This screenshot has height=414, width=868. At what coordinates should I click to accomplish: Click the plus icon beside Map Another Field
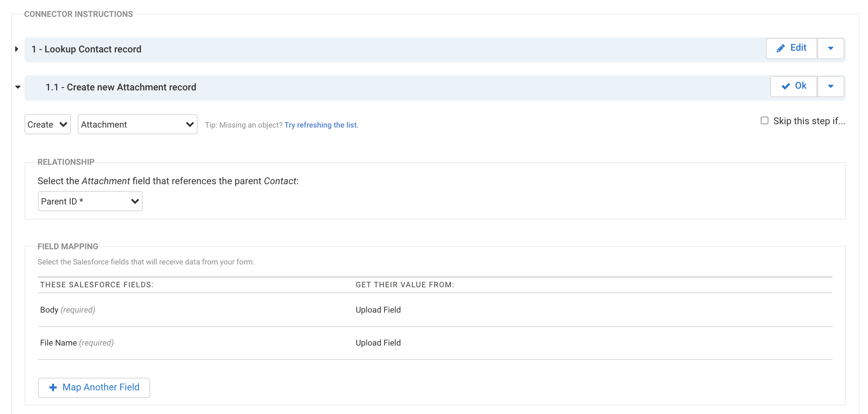(53, 387)
